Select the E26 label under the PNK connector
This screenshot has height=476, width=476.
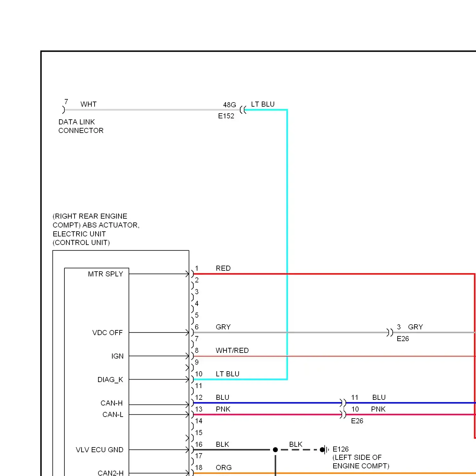pos(357,421)
